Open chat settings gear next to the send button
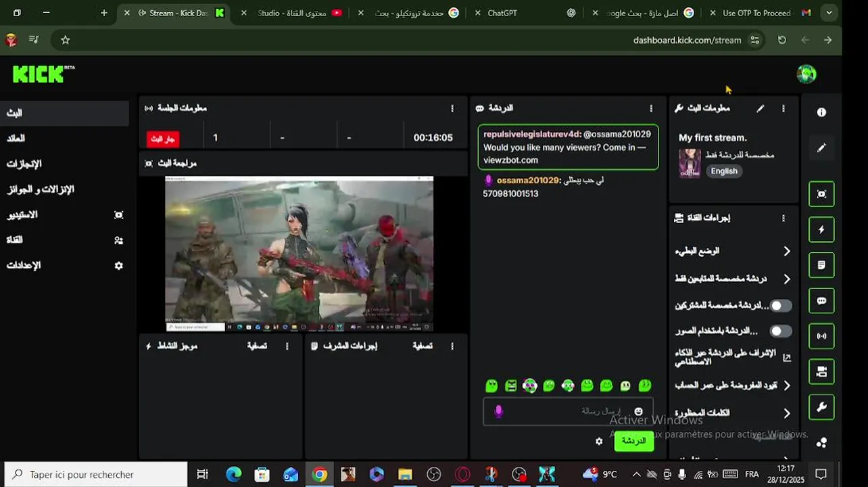The height and width of the screenshot is (487, 868). tap(599, 441)
